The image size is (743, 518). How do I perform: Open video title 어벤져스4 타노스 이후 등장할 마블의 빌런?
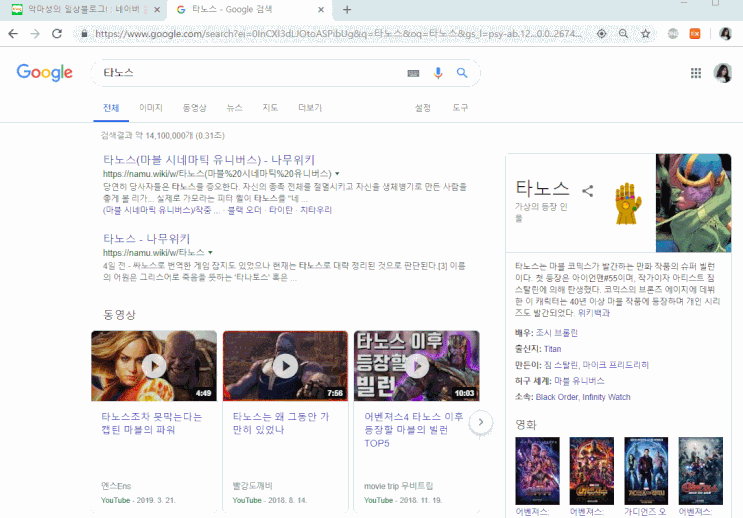tap(414, 430)
